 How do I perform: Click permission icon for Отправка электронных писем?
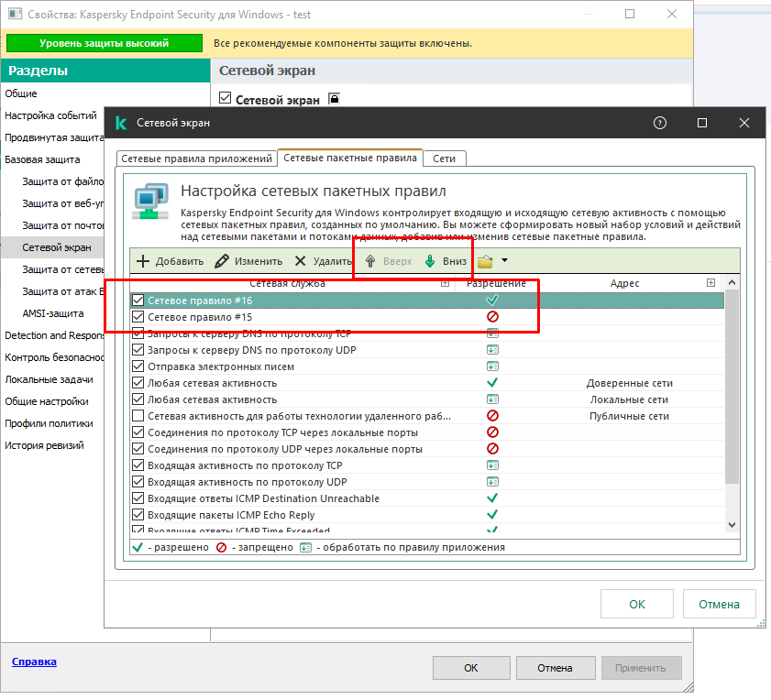492,366
